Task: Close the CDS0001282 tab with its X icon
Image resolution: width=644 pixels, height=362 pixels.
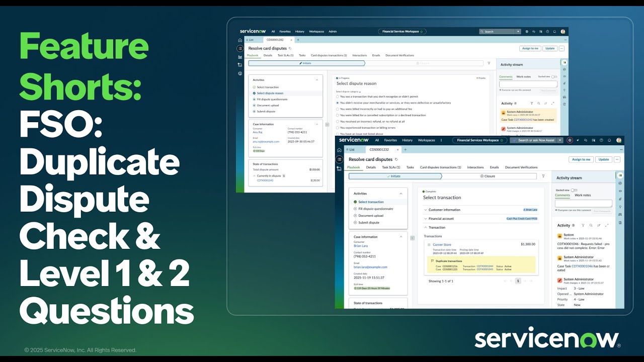Action: [x=291, y=40]
